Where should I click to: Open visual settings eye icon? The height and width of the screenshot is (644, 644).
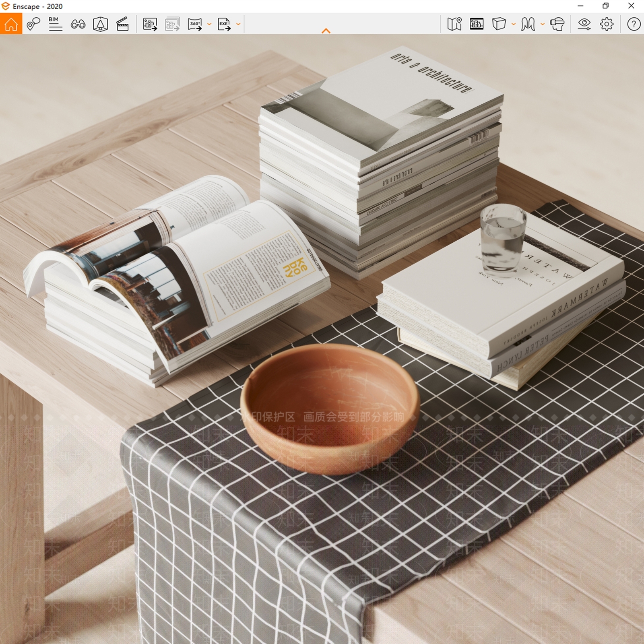(584, 24)
